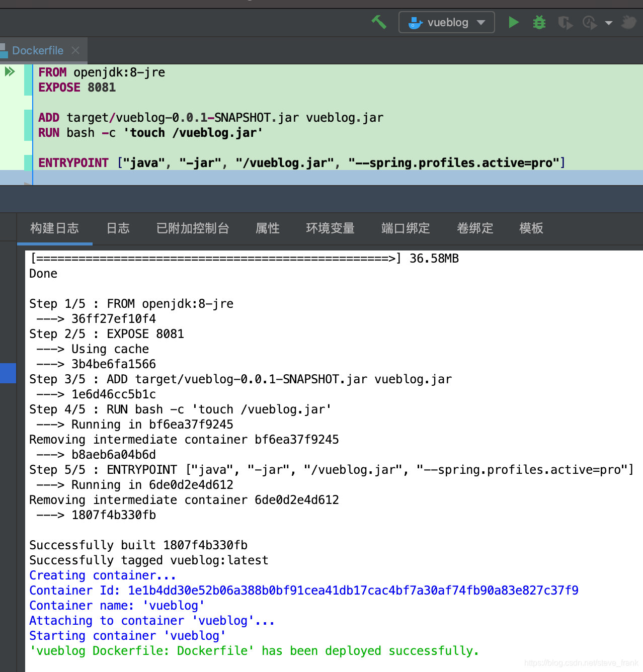The image size is (643, 672).
Task: Open the 卷绑定 tab
Action: coord(475,228)
